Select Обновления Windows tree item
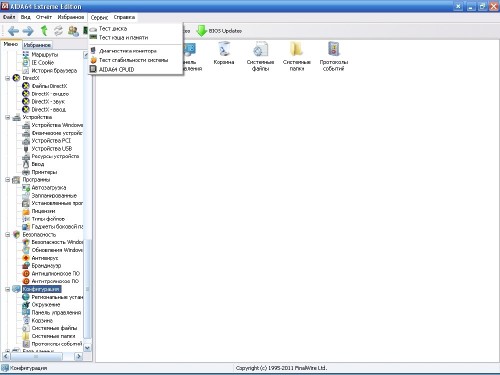 click(57, 250)
